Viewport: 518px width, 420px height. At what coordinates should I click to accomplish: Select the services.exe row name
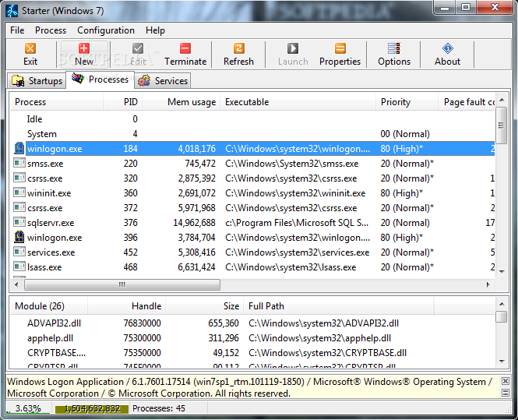coord(51,252)
